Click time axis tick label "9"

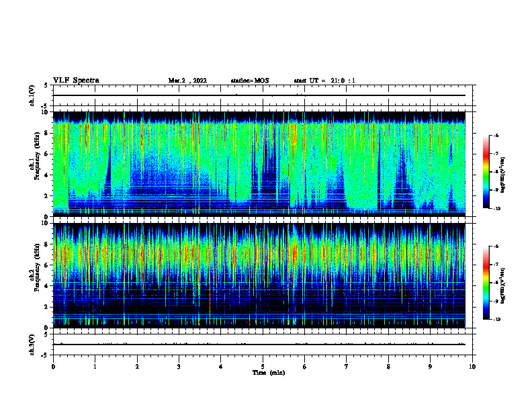pos(430,367)
